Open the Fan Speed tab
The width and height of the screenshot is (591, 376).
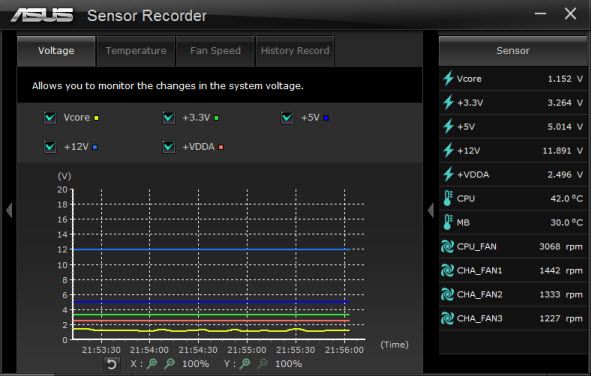tap(215, 51)
